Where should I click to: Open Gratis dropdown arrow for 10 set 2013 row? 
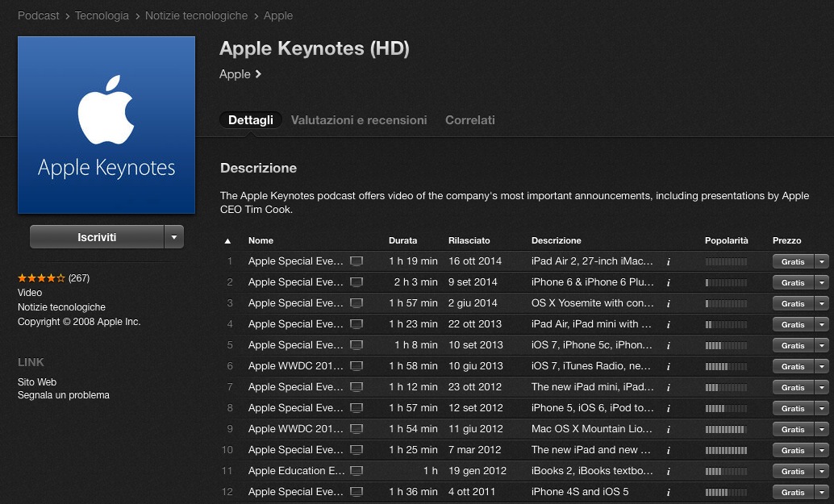click(822, 346)
